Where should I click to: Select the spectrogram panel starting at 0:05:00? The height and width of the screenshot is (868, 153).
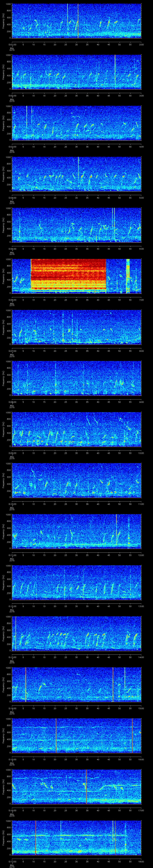[77, 225]
